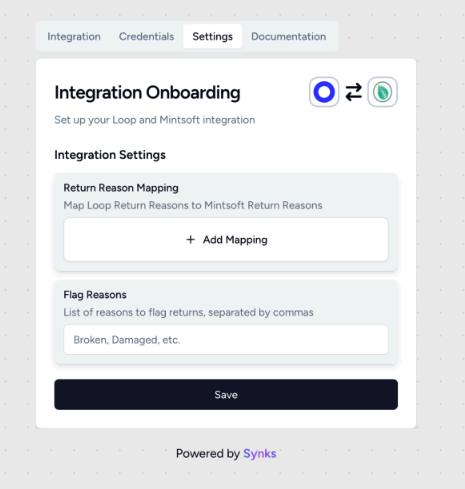Viewport: 465px width, 489px height.
Task: Click the two-way swap arrows icon
Action: 353,92
